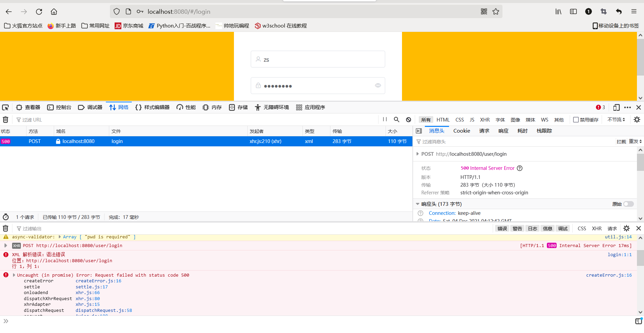Toggle the 信息 console filter
Screen dimensions: 644x333
coord(548,229)
